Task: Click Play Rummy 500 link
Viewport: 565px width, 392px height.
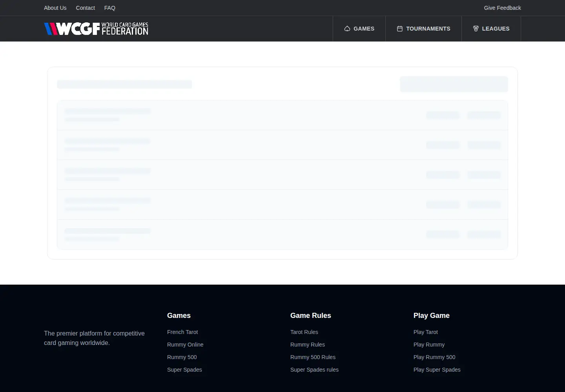Action: (434, 357)
